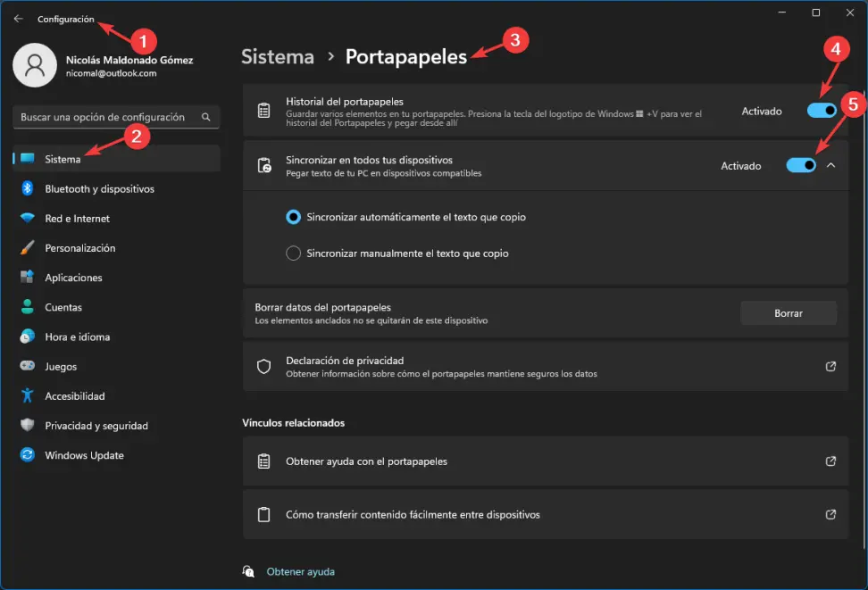Maximize the Configuración window
The height and width of the screenshot is (590, 868).
tap(815, 12)
